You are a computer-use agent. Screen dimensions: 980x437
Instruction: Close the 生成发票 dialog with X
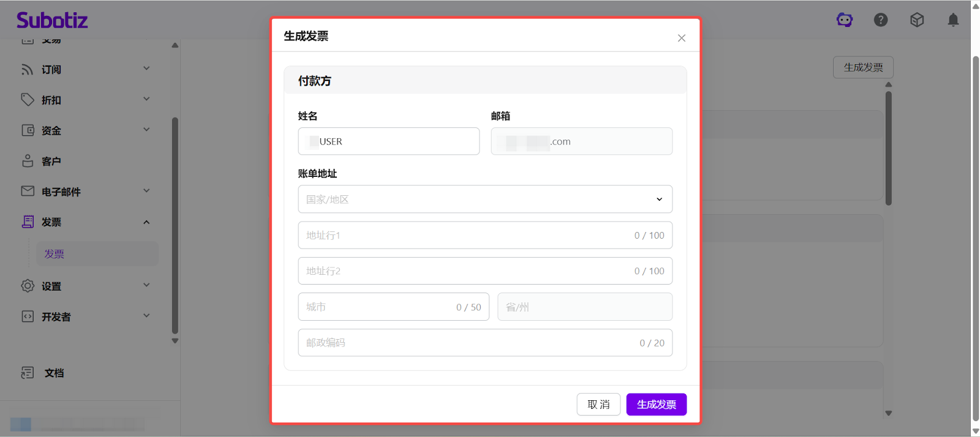(681, 38)
